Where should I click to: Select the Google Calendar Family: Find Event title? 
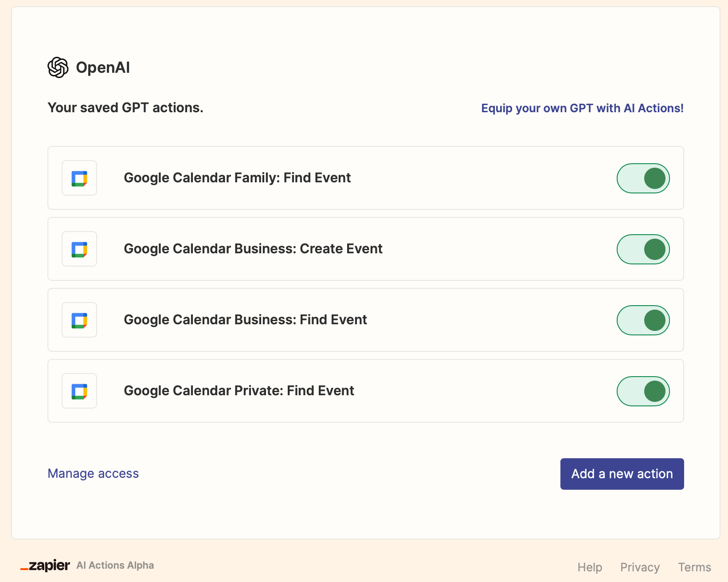[237, 178]
